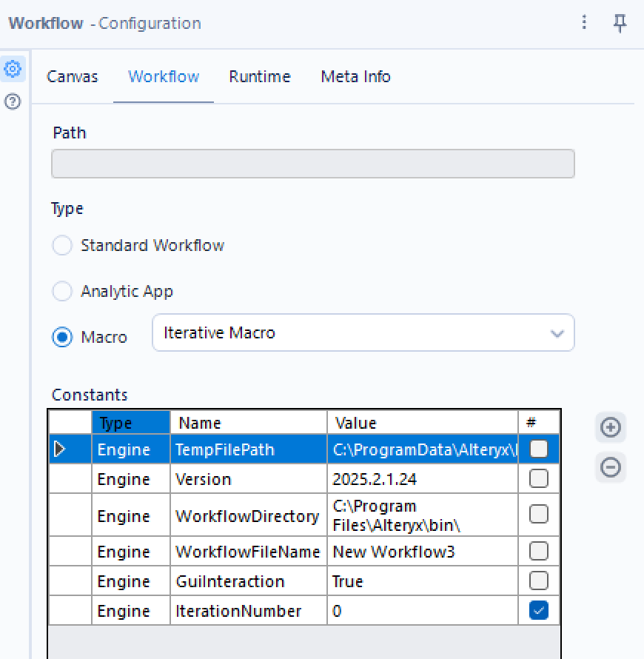Click the Value column header
The image size is (644, 659).
pos(423,422)
